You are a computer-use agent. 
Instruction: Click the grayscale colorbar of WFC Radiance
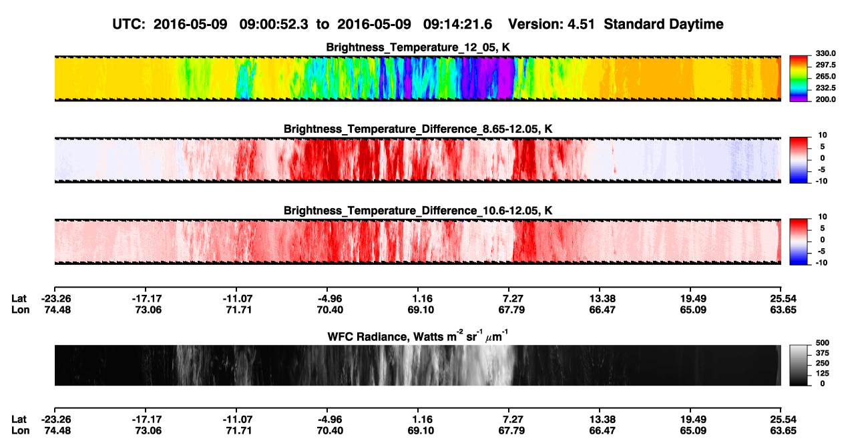pos(799,365)
